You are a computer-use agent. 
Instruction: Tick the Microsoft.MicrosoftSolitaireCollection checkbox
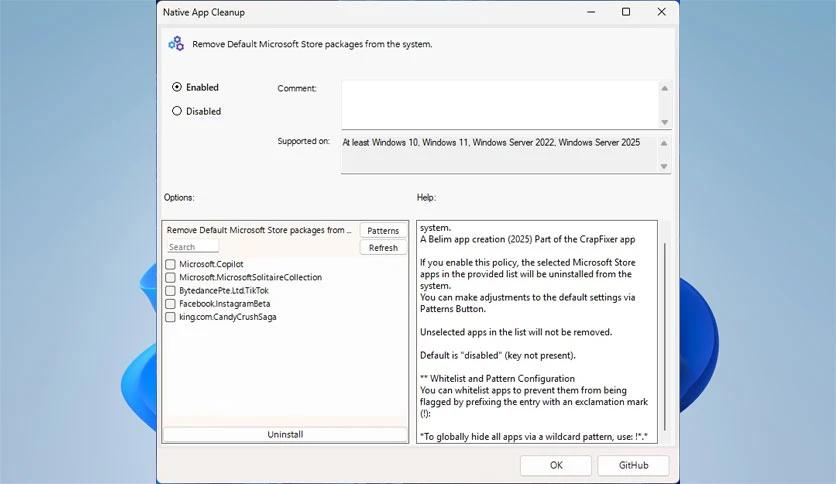tap(171, 278)
